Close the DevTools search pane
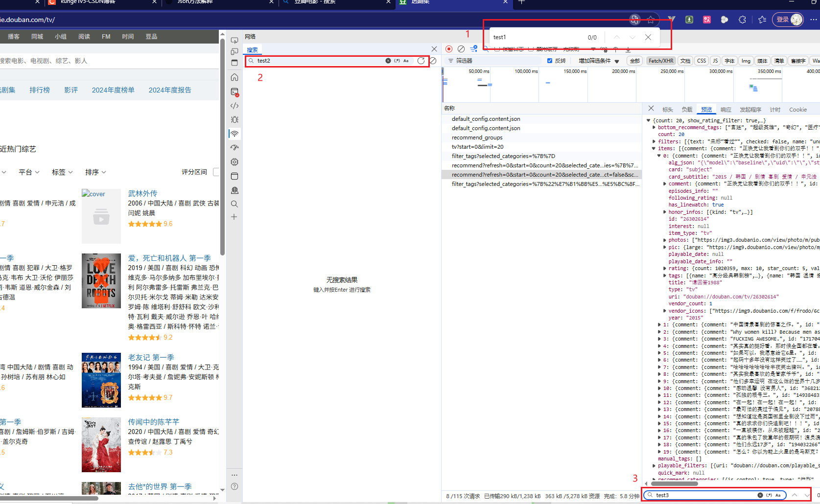Viewport: 820px width, 504px height. 434,49
